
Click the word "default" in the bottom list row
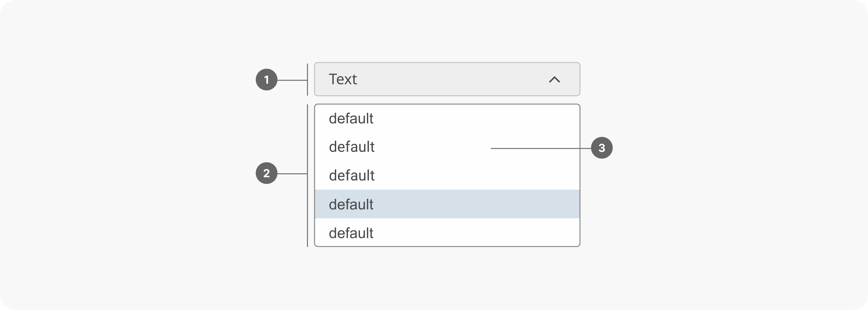(351, 233)
